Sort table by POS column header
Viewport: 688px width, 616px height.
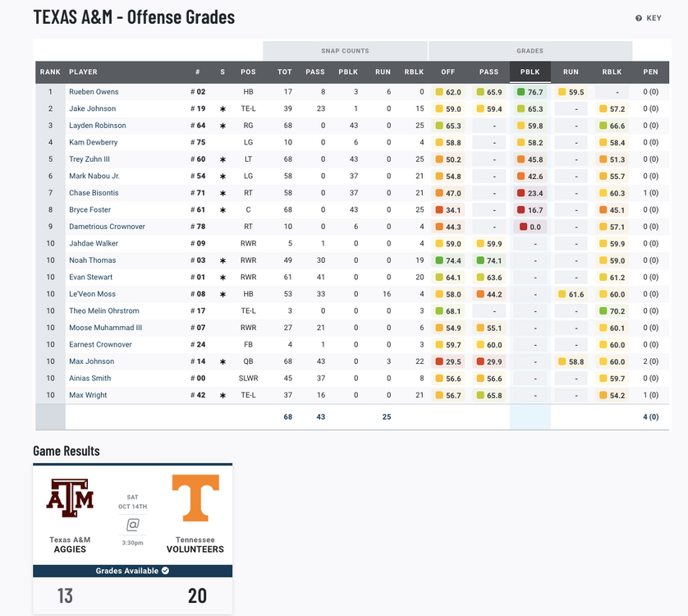click(x=248, y=72)
